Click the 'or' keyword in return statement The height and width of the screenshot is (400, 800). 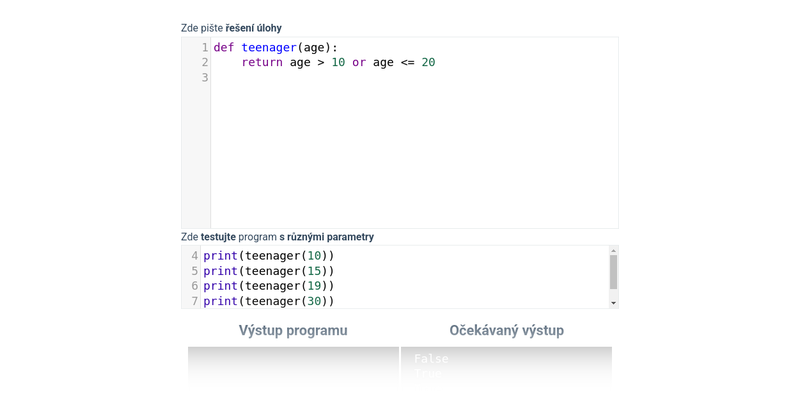[359, 62]
